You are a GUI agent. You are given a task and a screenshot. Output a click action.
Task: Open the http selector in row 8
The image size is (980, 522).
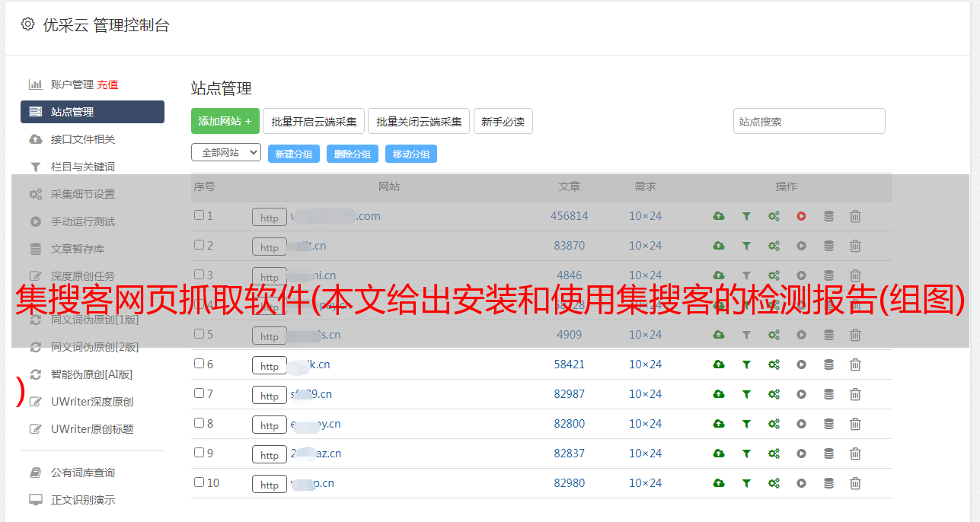[270, 425]
